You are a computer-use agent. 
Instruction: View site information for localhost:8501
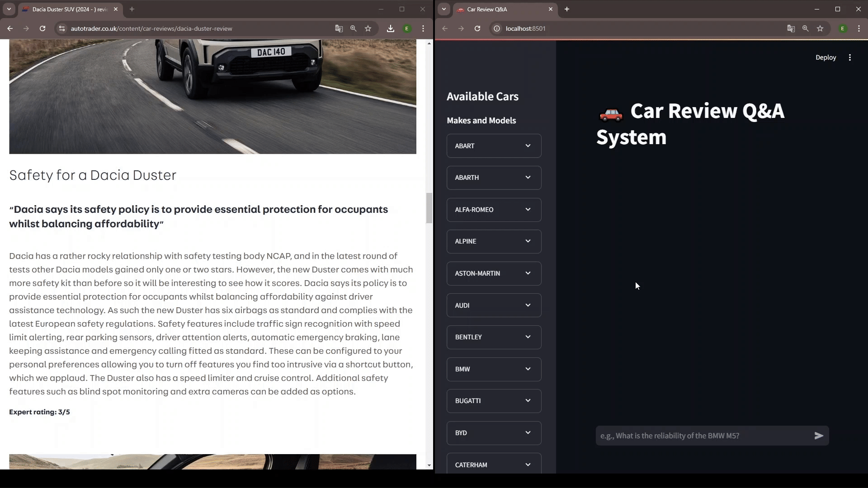coord(497,28)
